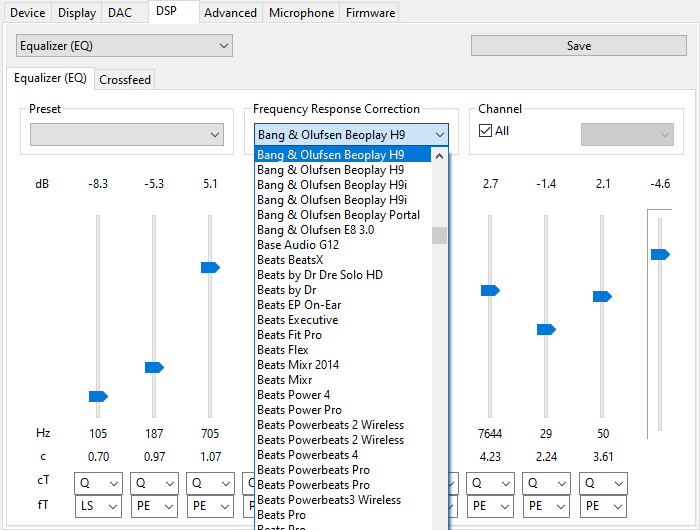
Task: Click the 7644 Hz band slider handle
Action: point(490,290)
